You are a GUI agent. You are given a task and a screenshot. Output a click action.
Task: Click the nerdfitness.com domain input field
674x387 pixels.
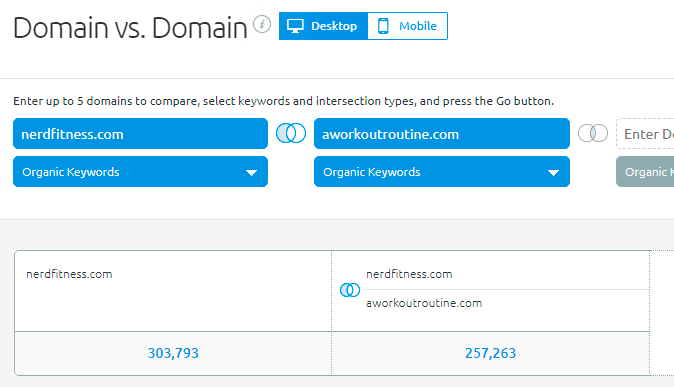[x=141, y=134]
